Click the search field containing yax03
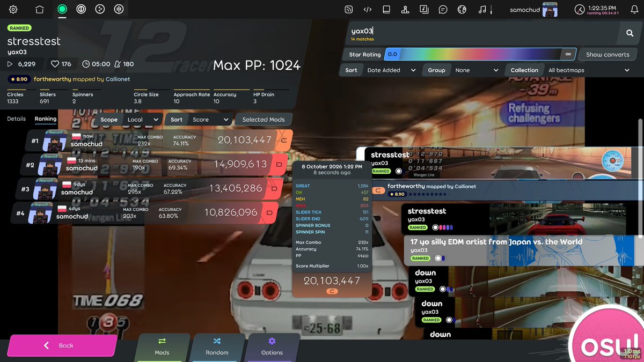 coord(483,33)
